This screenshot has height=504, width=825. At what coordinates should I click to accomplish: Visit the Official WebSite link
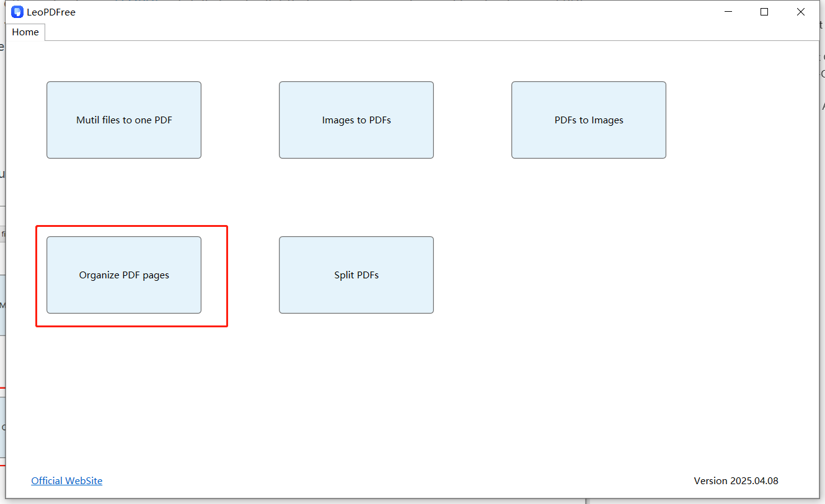pos(67,480)
